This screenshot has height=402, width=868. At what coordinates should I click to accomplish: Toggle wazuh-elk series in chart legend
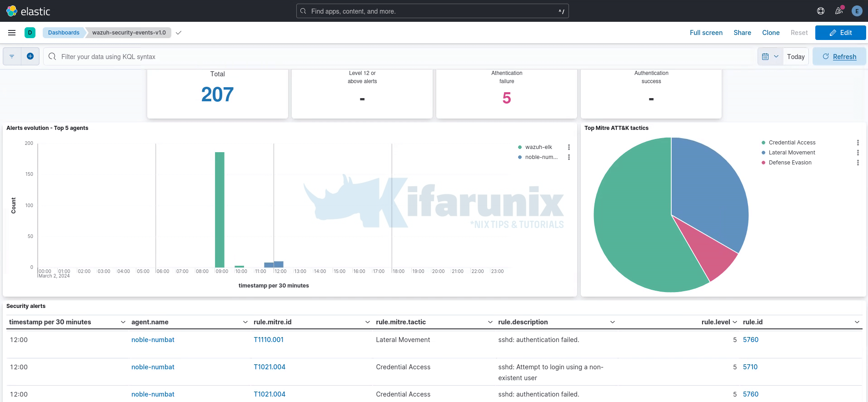tap(539, 147)
